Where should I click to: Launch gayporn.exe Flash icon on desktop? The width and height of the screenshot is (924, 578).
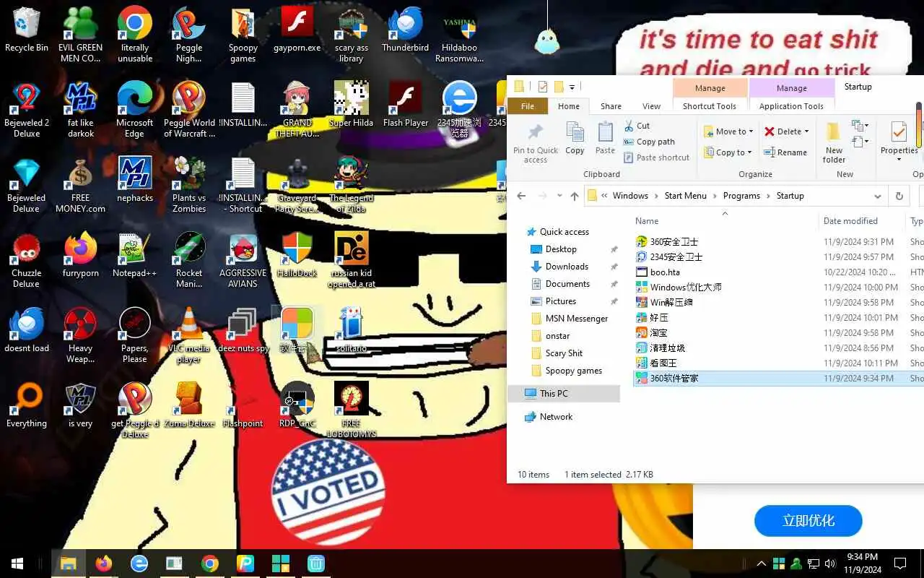tap(297, 30)
